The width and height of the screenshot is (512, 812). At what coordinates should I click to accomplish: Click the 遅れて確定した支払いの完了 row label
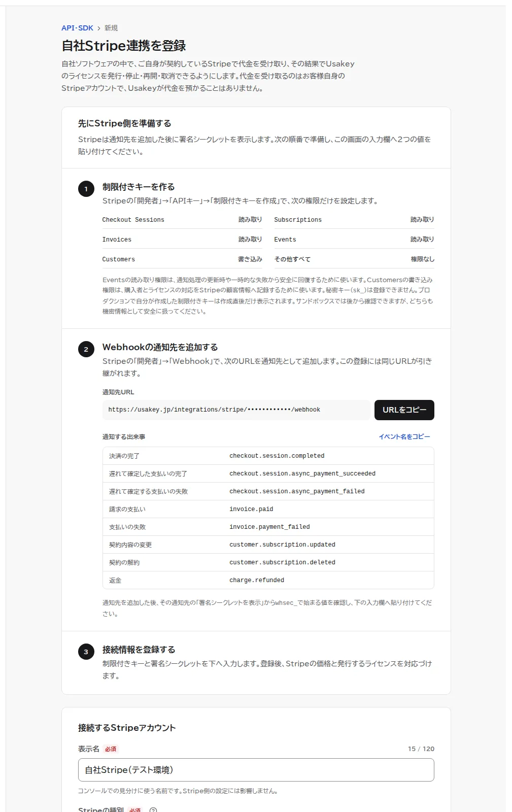coord(148,473)
